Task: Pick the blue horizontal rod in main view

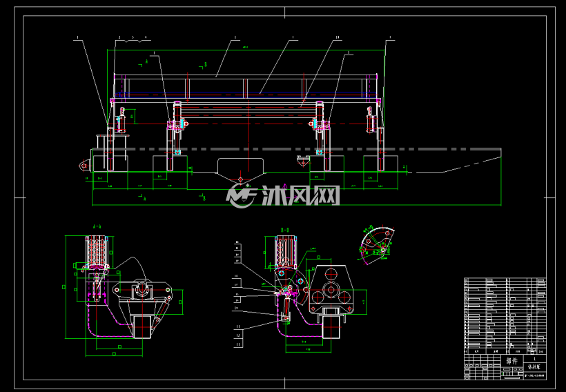Action: click(x=246, y=95)
